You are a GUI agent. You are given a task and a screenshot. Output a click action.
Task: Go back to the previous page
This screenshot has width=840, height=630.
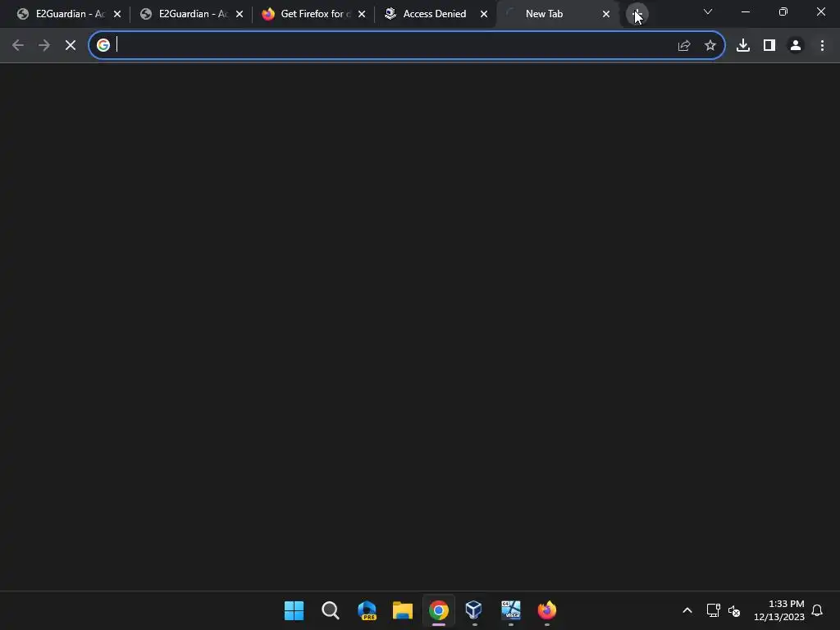pos(18,46)
